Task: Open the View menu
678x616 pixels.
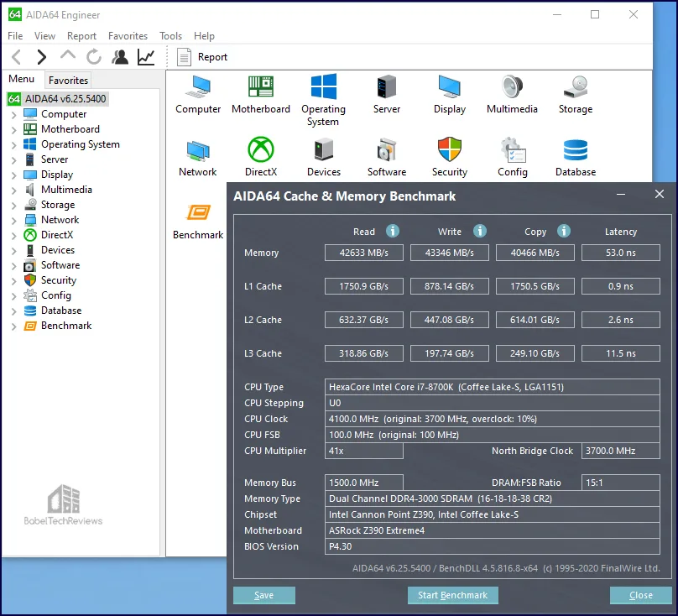Action: click(44, 36)
